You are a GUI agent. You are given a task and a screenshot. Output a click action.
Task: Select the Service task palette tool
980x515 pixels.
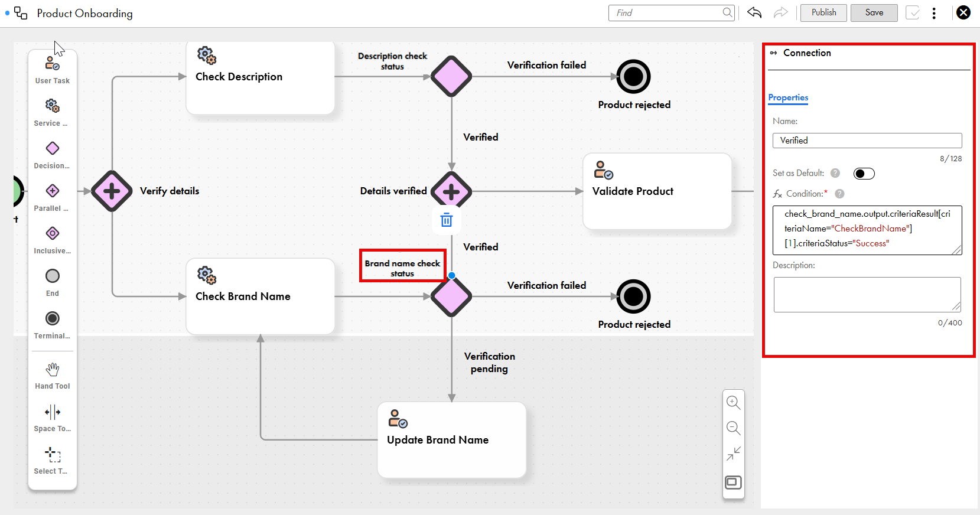(x=53, y=112)
